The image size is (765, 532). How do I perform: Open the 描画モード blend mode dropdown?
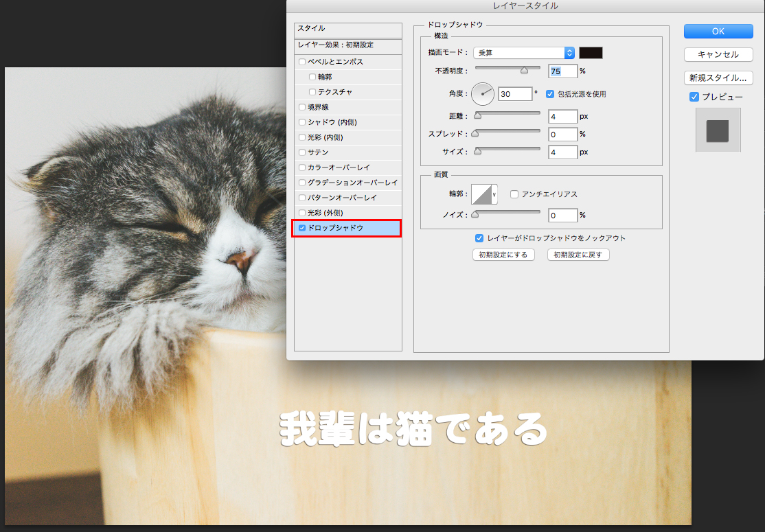point(523,53)
